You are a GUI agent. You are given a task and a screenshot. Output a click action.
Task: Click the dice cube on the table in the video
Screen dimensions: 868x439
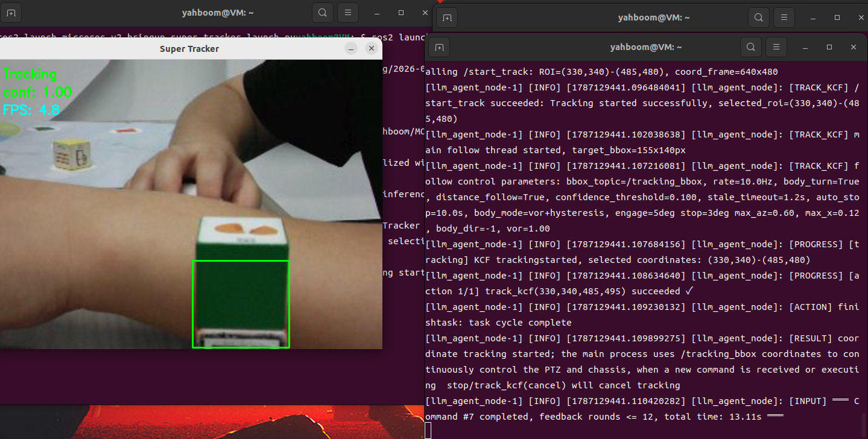(72, 154)
